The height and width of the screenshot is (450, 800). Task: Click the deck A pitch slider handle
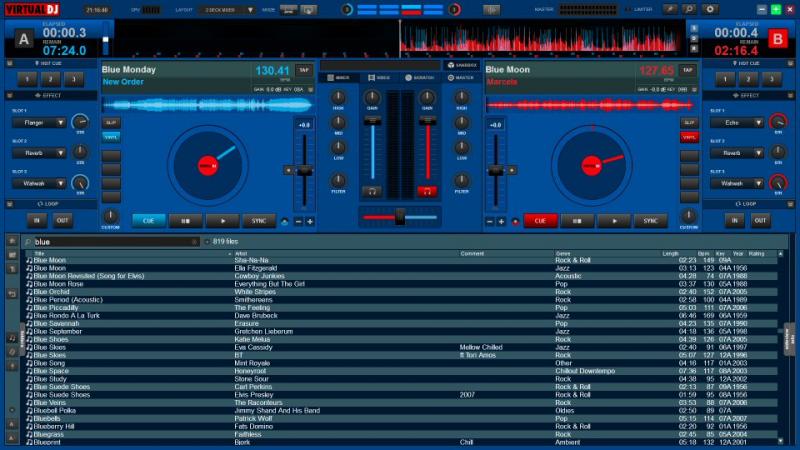pos(305,171)
